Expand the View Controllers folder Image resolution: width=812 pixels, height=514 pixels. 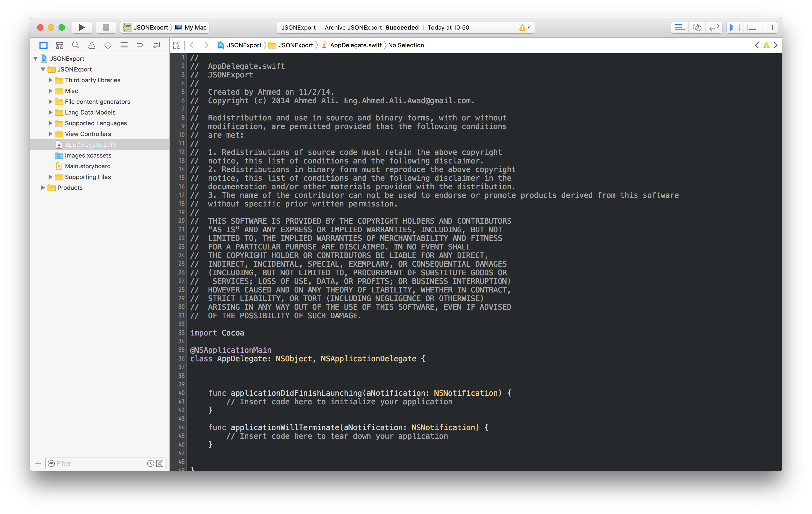[50, 134]
